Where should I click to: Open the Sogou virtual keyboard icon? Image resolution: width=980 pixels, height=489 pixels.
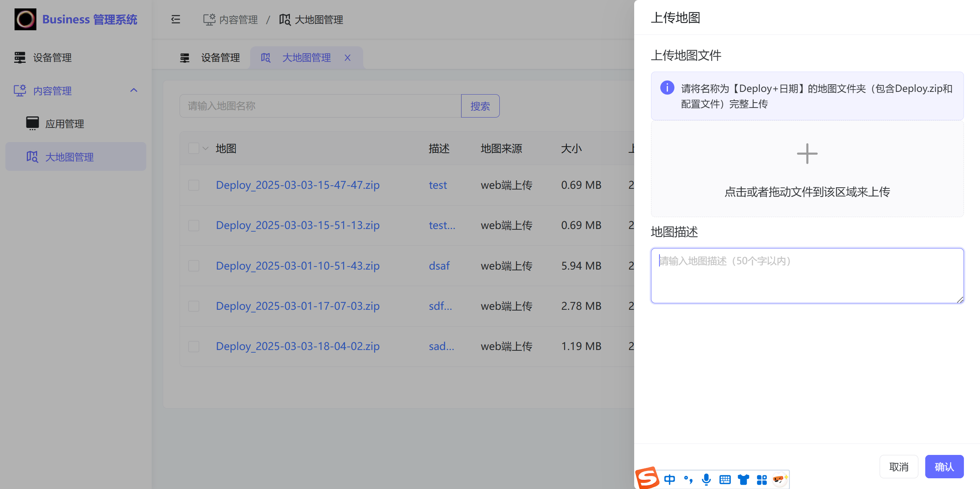725,479
